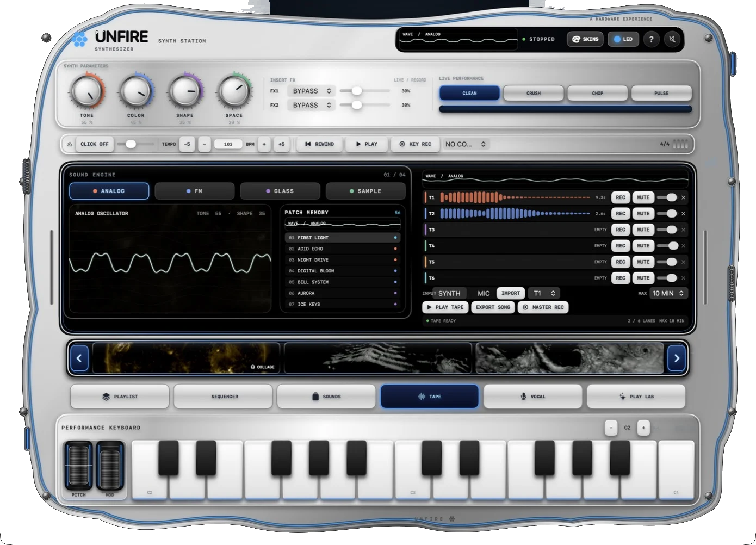Open help with the question mark button
This screenshot has width=756, height=545.
[651, 39]
